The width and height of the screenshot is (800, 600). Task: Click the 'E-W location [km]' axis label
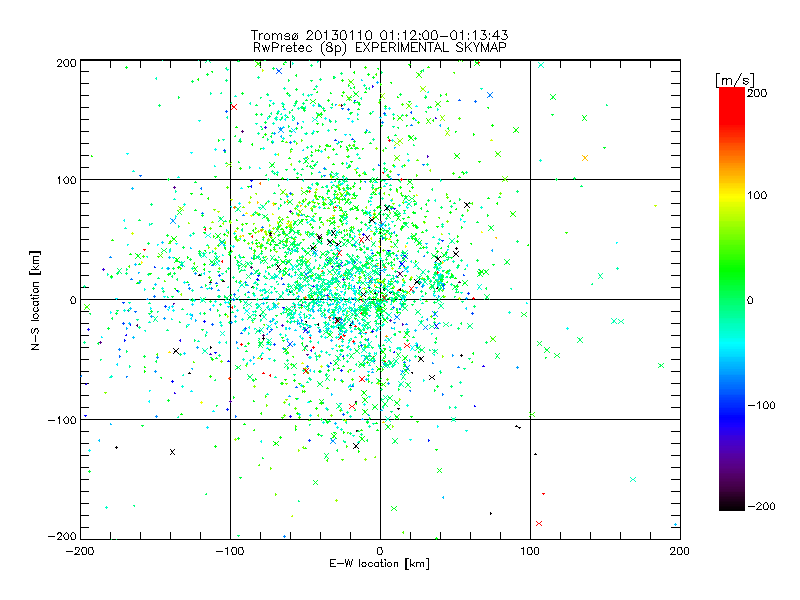pos(379,563)
